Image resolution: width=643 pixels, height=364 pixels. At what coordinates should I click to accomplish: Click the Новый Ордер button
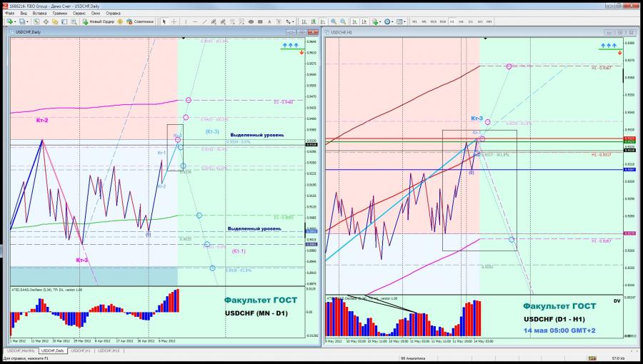tap(98, 21)
